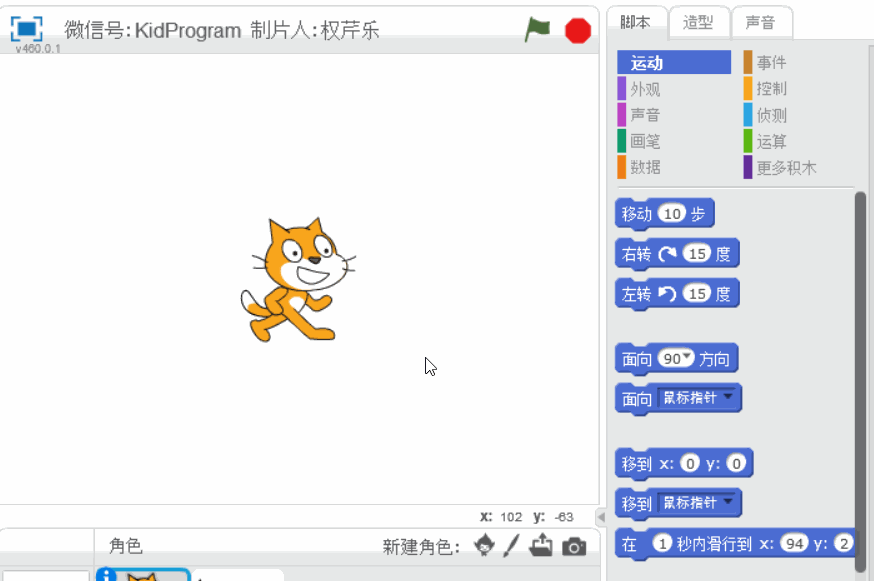Viewport: 874px width, 581px height.
Task: Click the x value 0 in 移到 block
Action: coord(690,463)
